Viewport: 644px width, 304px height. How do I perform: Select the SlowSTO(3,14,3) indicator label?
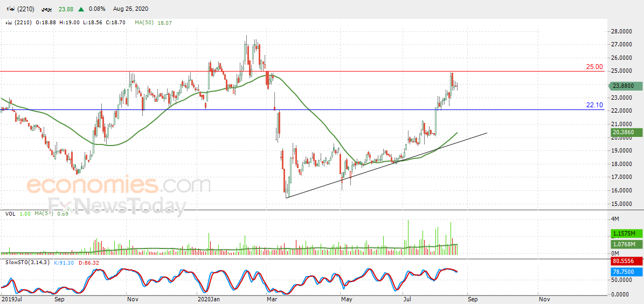point(29,262)
